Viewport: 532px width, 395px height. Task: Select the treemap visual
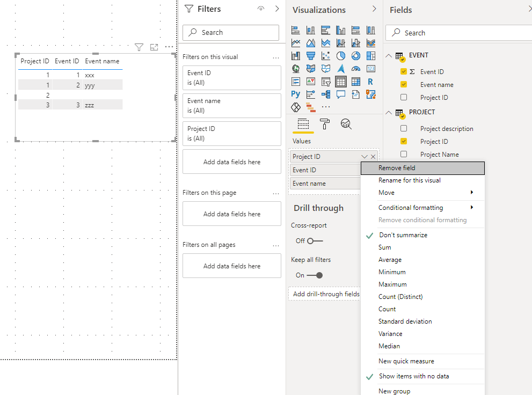tap(371, 56)
